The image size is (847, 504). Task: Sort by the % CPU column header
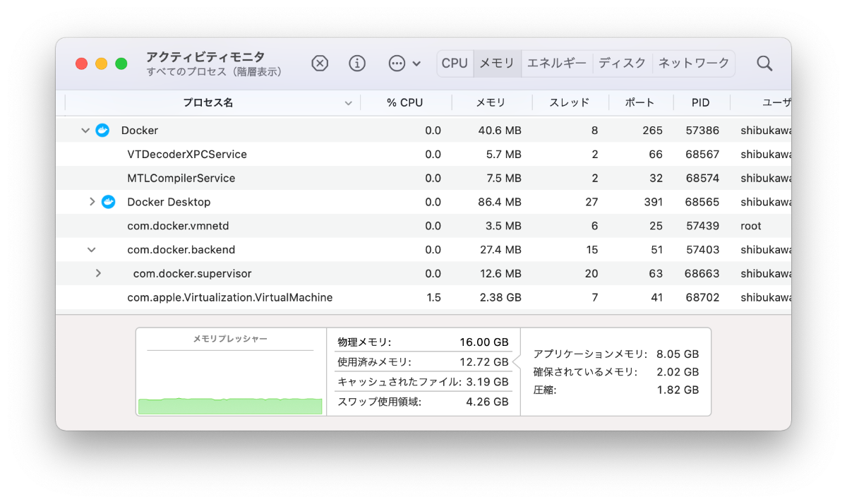pyautogui.click(x=405, y=103)
